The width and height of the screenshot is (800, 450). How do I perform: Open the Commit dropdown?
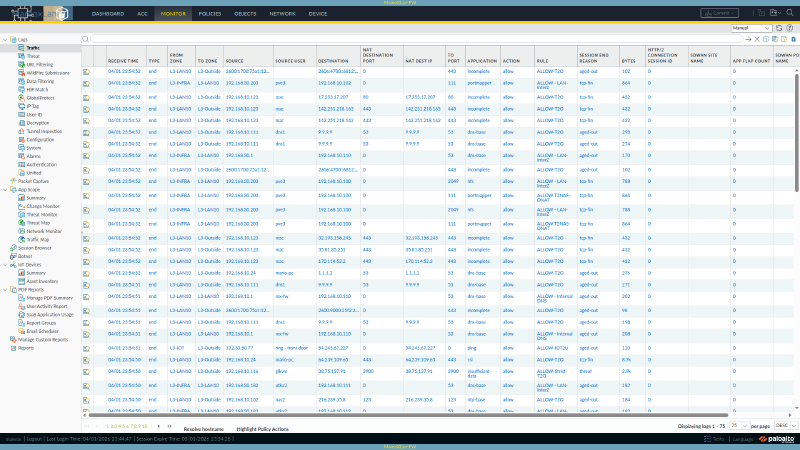719,13
